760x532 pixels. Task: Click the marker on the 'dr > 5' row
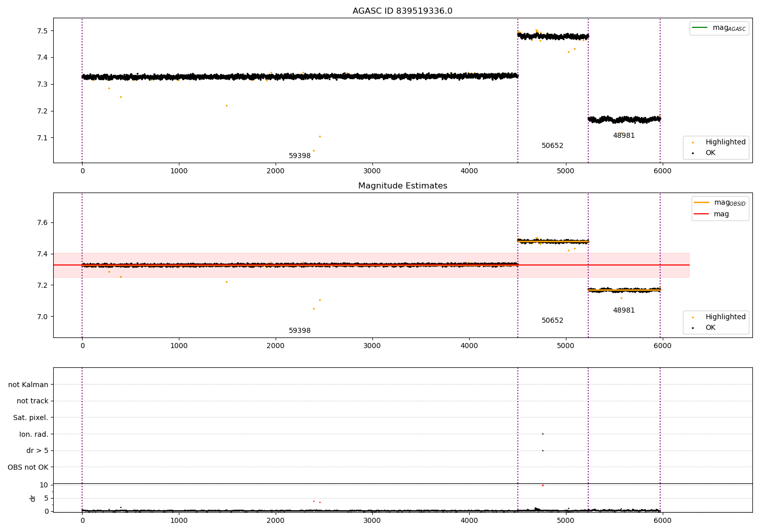point(543,450)
